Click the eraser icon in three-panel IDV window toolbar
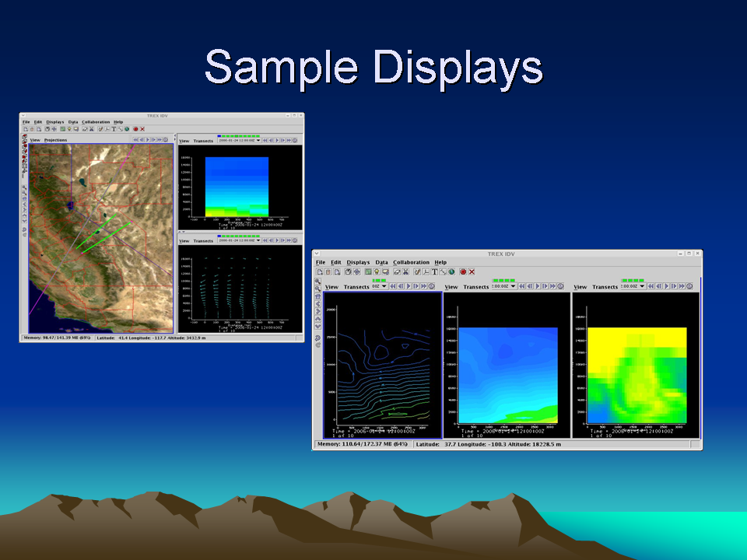Viewport: 747px width, 560px height. click(397, 272)
